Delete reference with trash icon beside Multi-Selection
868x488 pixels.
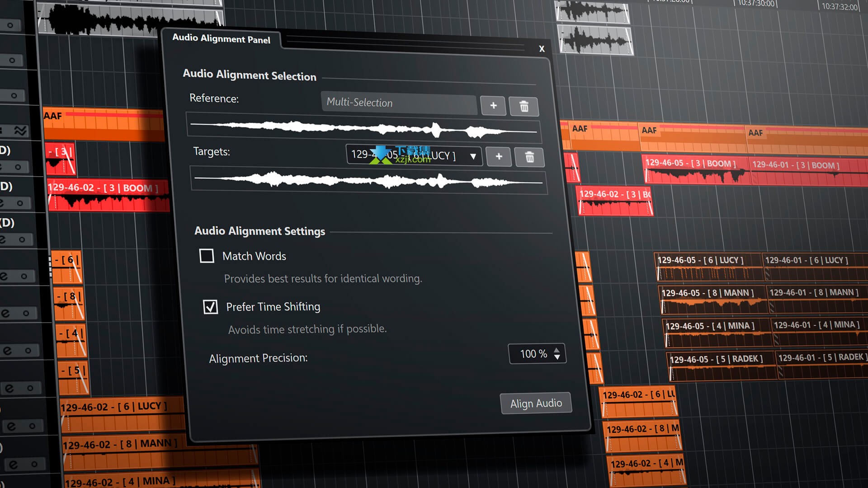(524, 107)
